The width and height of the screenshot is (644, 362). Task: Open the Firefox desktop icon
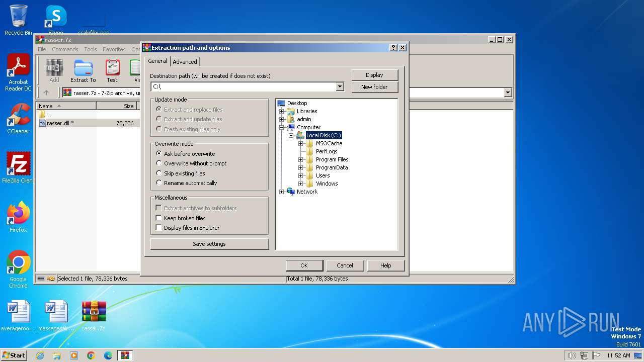click(18, 217)
